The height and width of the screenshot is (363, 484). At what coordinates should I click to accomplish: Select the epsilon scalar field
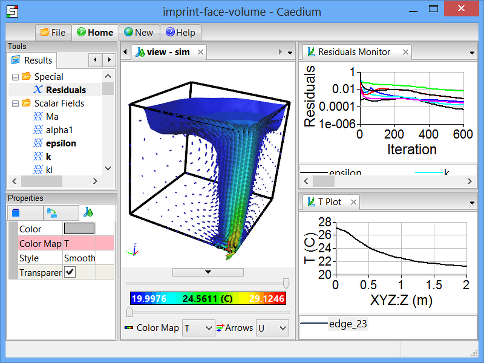[61, 143]
